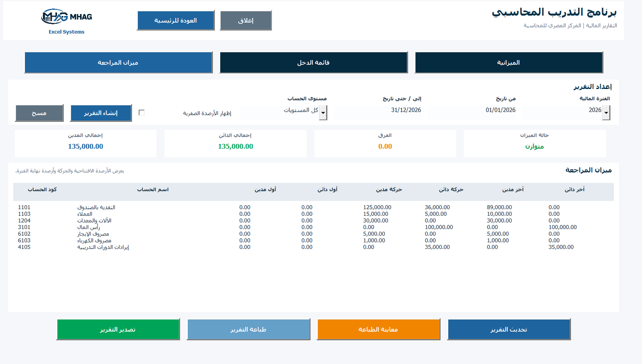Click the ميزان المراجعة table section heading
642x364 pixels.
point(589,170)
